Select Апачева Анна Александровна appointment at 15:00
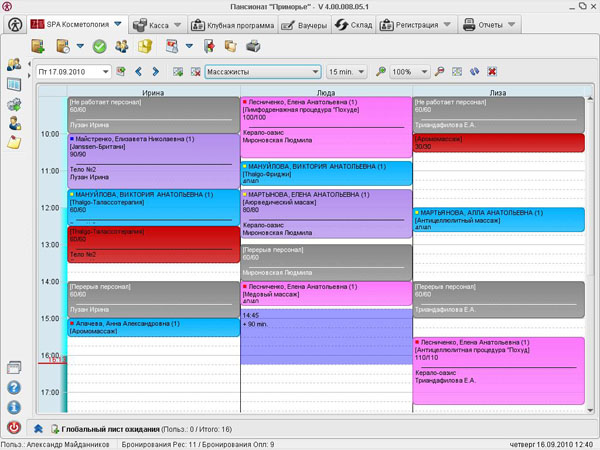This screenshot has width=600, height=450. tap(152, 328)
